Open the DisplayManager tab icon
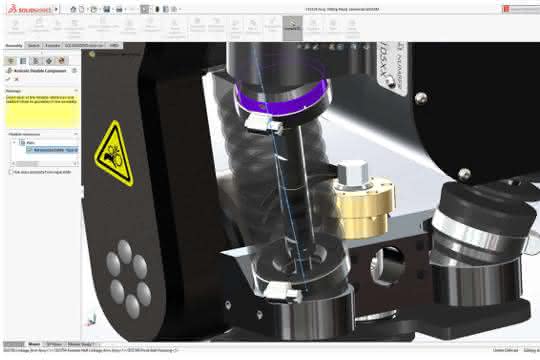540x360 pixels. click(x=61, y=61)
